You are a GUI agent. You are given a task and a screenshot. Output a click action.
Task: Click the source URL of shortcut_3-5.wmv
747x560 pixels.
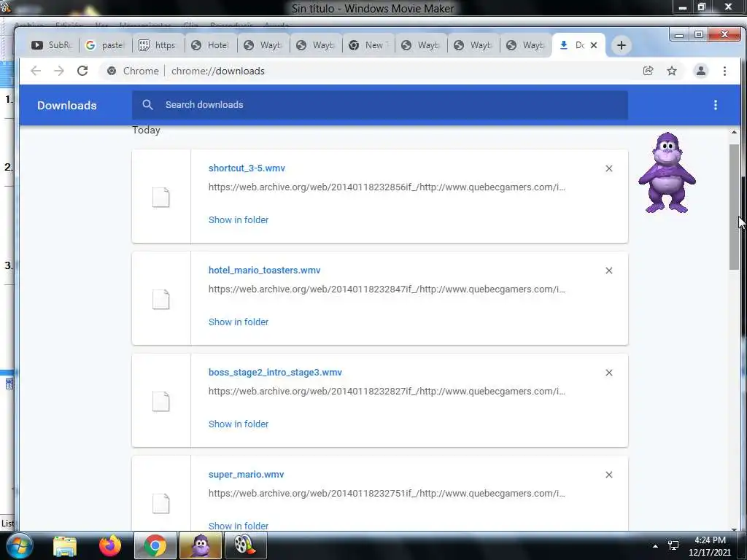387,187
